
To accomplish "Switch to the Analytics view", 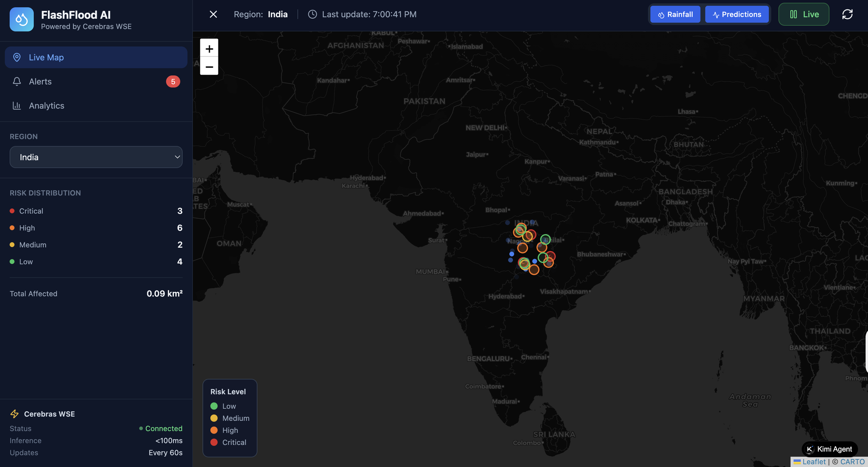I will click(47, 106).
